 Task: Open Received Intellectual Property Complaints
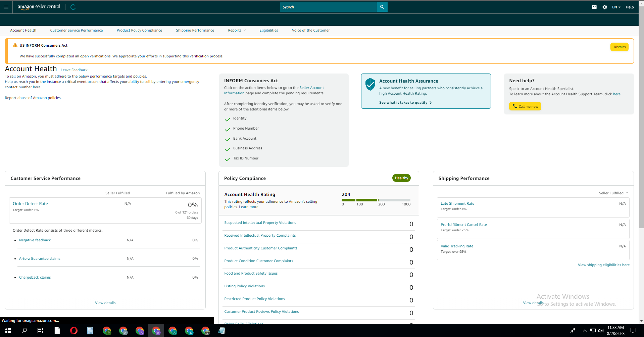click(x=260, y=235)
